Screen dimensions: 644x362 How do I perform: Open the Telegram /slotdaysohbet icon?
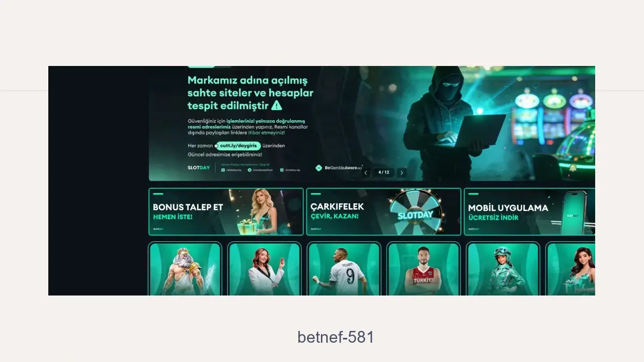[x=250, y=169]
